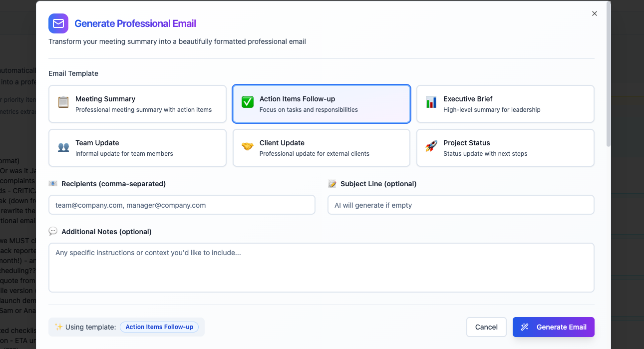644x349 pixels.
Task: Click the Generate Email button
Action: (x=554, y=327)
